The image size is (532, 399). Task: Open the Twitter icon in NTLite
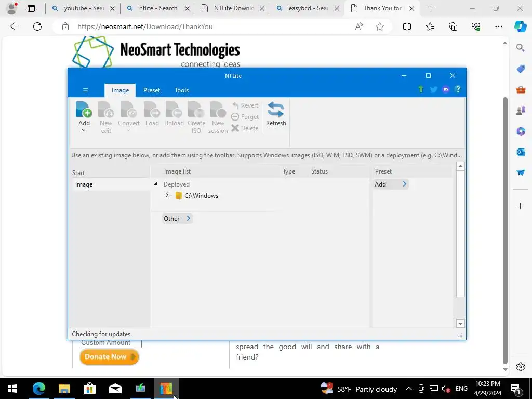click(x=434, y=89)
